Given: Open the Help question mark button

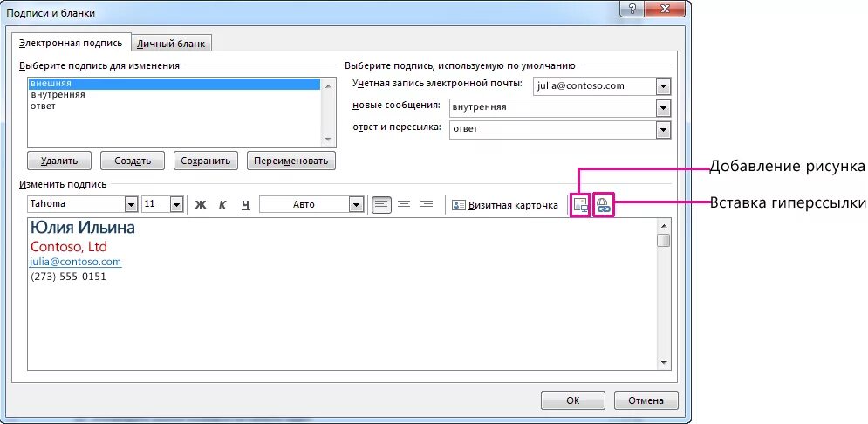Looking at the screenshot, I should (632, 10).
